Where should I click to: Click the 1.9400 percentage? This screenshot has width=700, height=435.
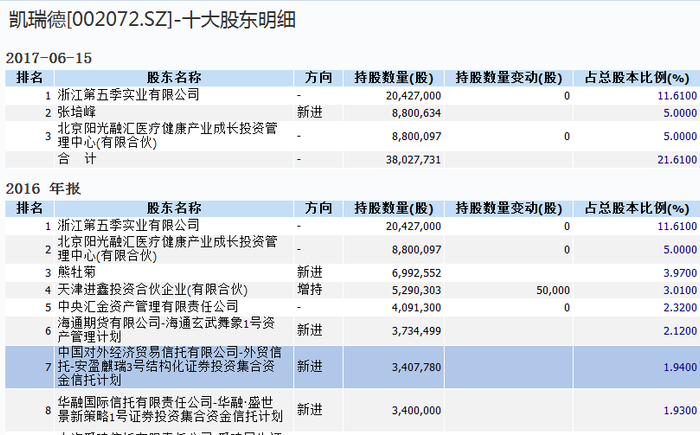pos(680,367)
